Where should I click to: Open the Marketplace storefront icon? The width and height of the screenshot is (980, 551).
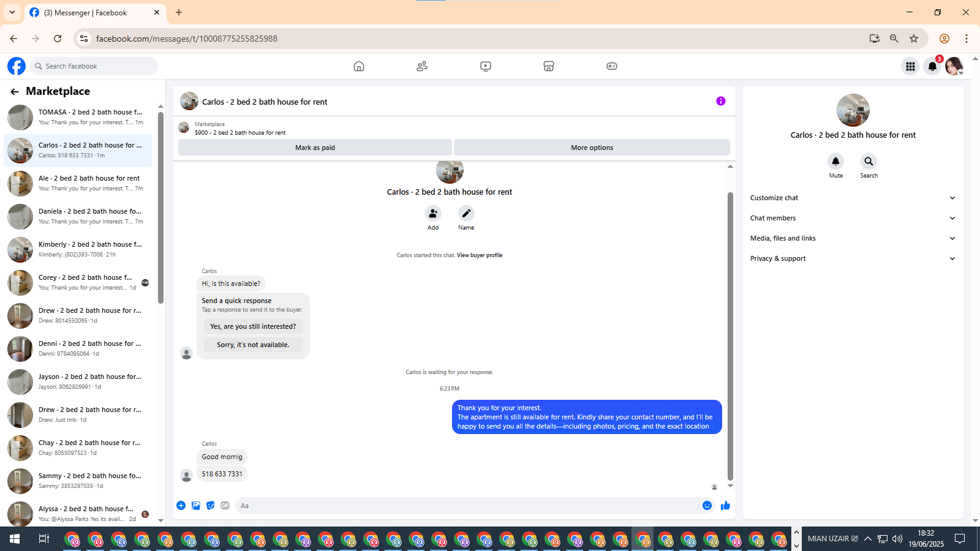click(549, 66)
